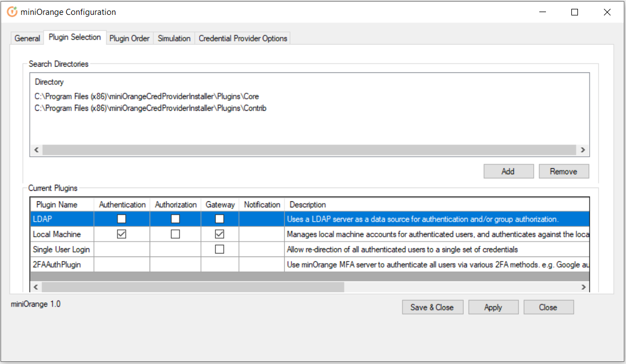Click the Apply button
This screenshot has height=364, width=626.
point(493,307)
